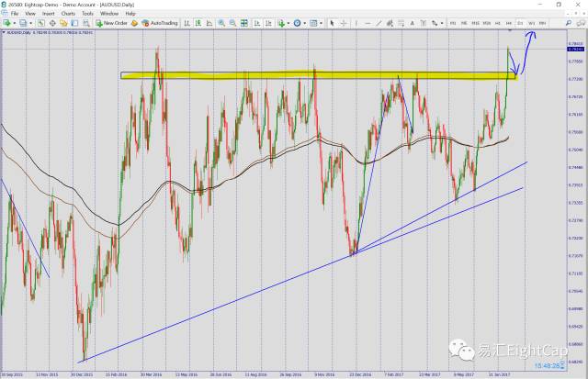
Task: Open the chat/community icon at toolbar end
Action: 581,23
